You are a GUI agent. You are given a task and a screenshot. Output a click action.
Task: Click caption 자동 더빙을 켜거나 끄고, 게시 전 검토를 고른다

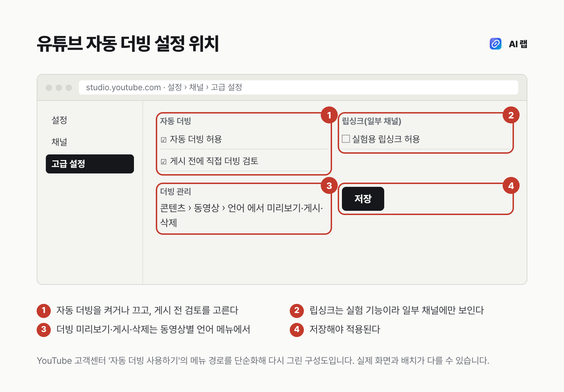147,310
